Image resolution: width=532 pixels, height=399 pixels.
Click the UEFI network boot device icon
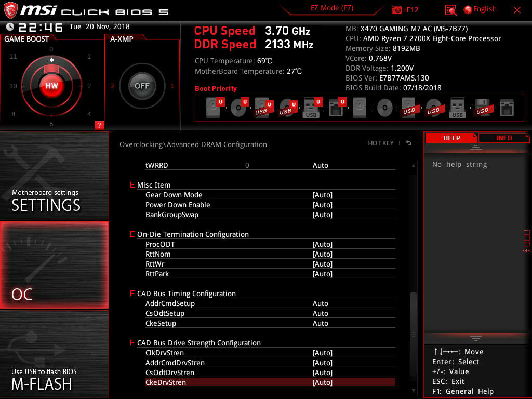coord(337,108)
